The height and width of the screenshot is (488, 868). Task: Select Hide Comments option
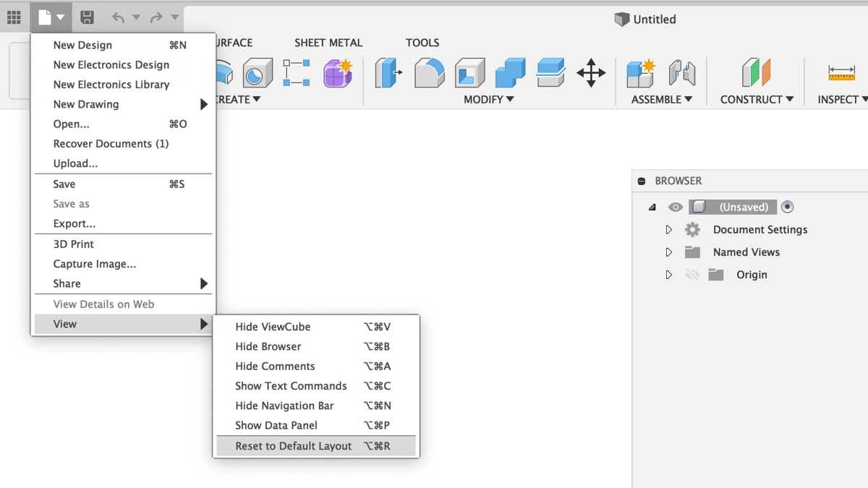point(316,367)
